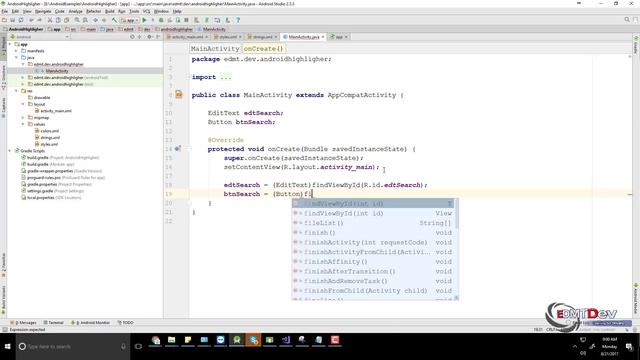Select settings.gradle in the project tree
640x360 pixels.
click(40, 191)
